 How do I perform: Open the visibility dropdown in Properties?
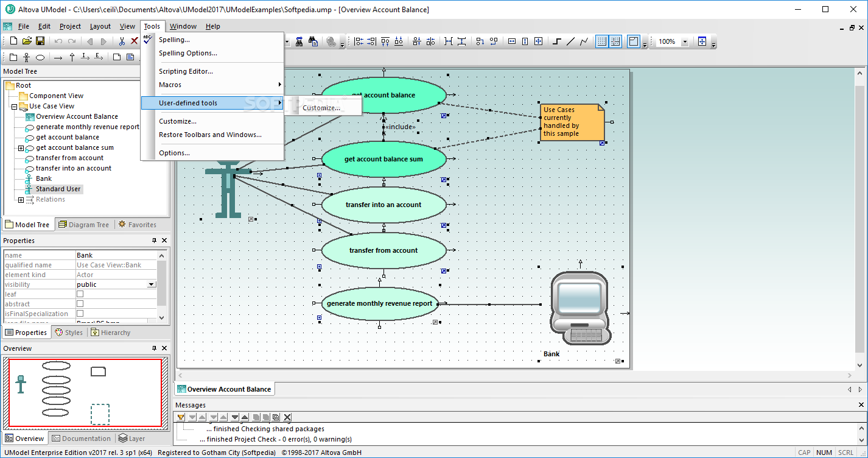(x=152, y=284)
